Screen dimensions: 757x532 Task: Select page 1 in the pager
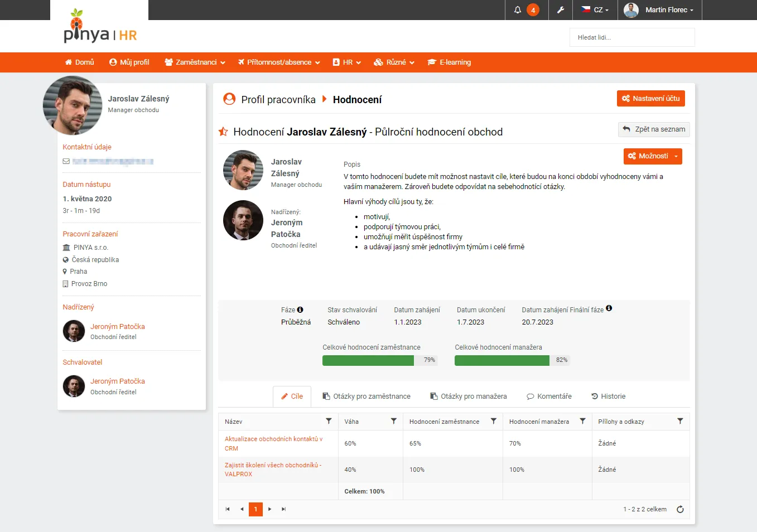pos(256,509)
